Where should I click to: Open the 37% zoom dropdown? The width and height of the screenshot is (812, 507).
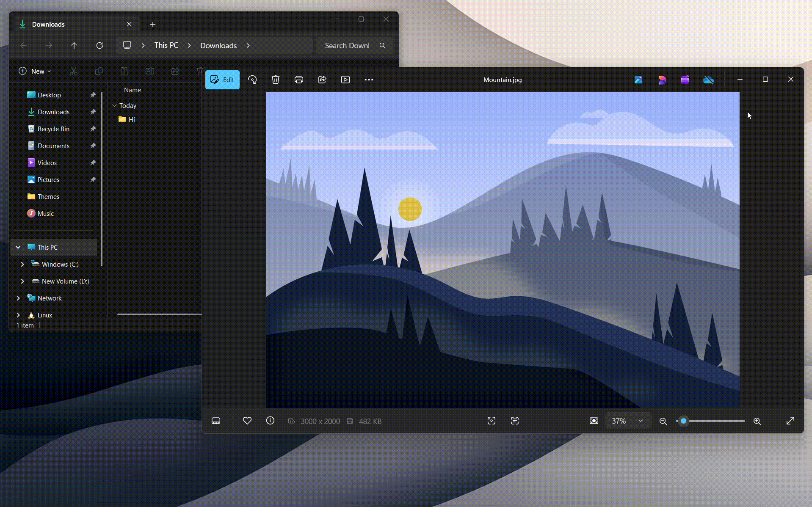[x=628, y=421]
